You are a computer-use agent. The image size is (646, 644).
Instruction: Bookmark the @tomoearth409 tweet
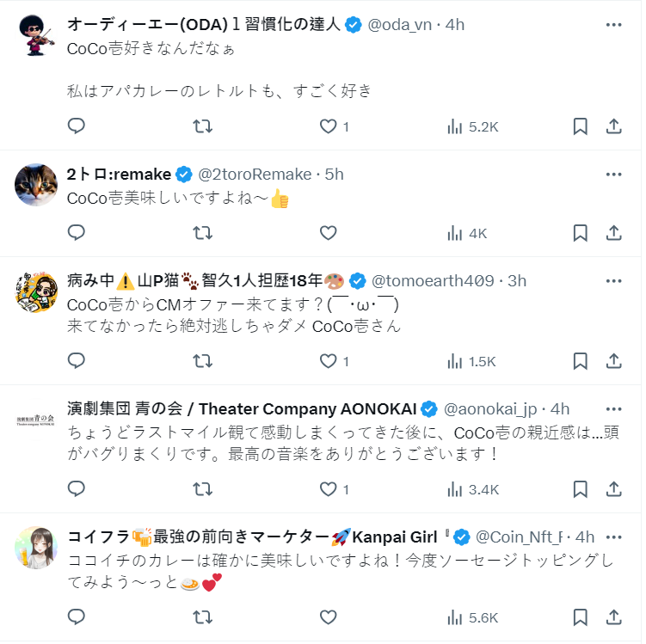(x=581, y=361)
